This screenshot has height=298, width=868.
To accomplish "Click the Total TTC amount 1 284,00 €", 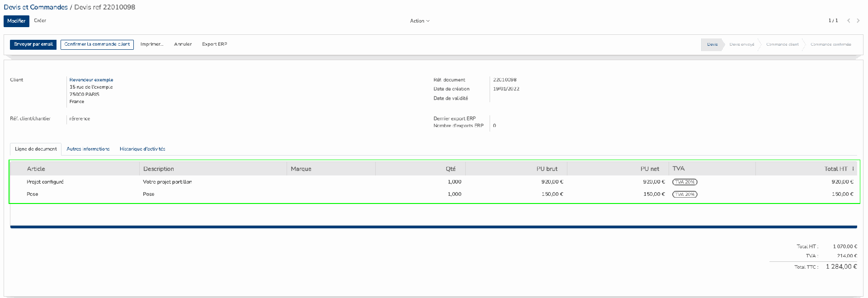I will pos(841,267).
